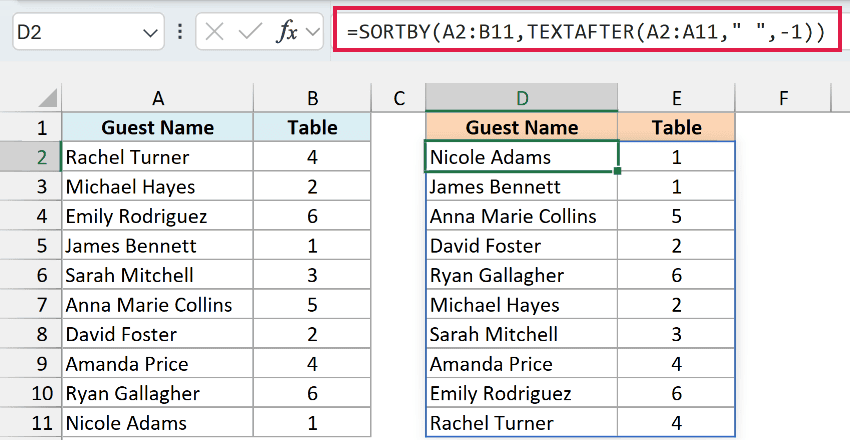Select row 3 header
850x440 pixels.
click(x=31, y=187)
